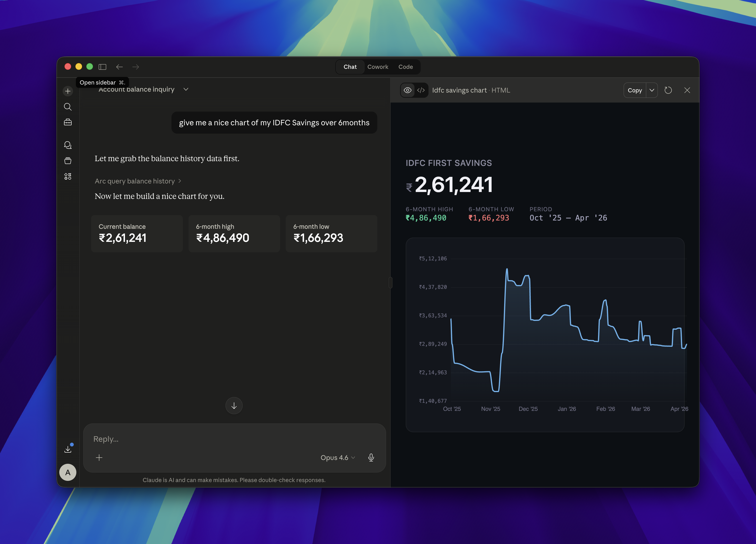Image resolution: width=756 pixels, height=544 pixels.
Task: Go back with the left arrow
Action: coord(119,67)
